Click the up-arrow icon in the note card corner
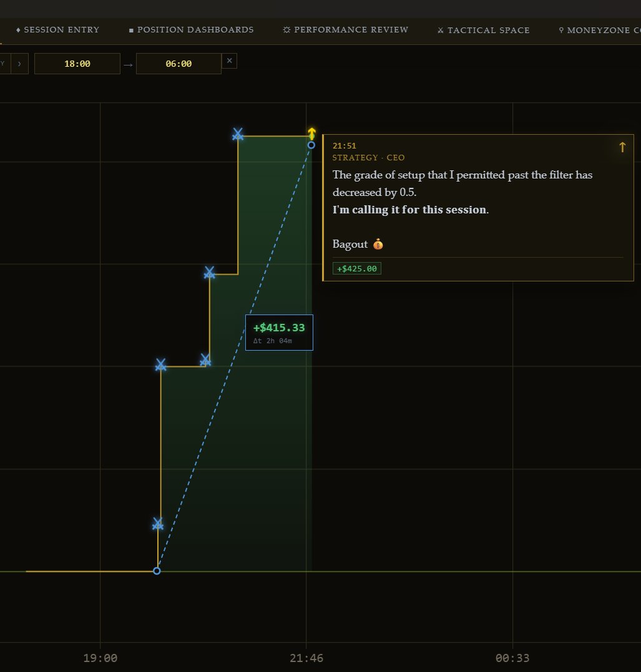 coord(622,147)
